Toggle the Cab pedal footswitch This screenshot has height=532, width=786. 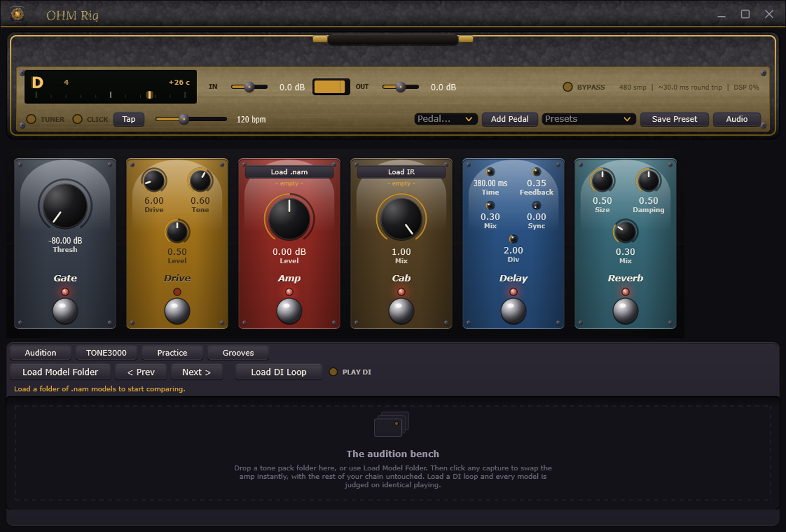401,311
